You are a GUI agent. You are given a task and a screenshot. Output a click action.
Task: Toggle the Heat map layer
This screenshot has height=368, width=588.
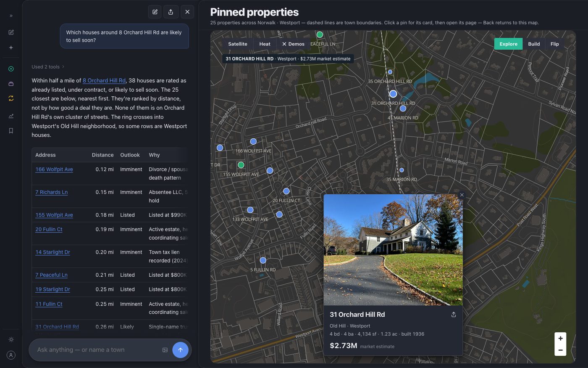coord(265,44)
